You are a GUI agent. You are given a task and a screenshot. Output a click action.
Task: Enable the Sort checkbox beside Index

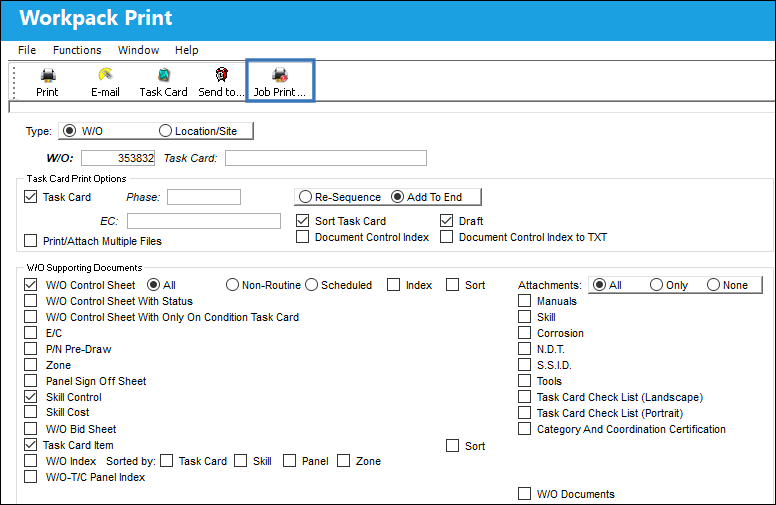click(x=452, y=285)
